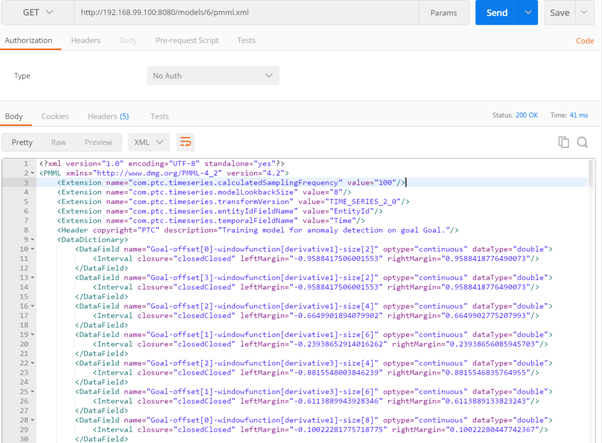The height and width of the screenshot is (443, 602).
Task: Copy response with the clipboard icon
Action: pos(563,142)
